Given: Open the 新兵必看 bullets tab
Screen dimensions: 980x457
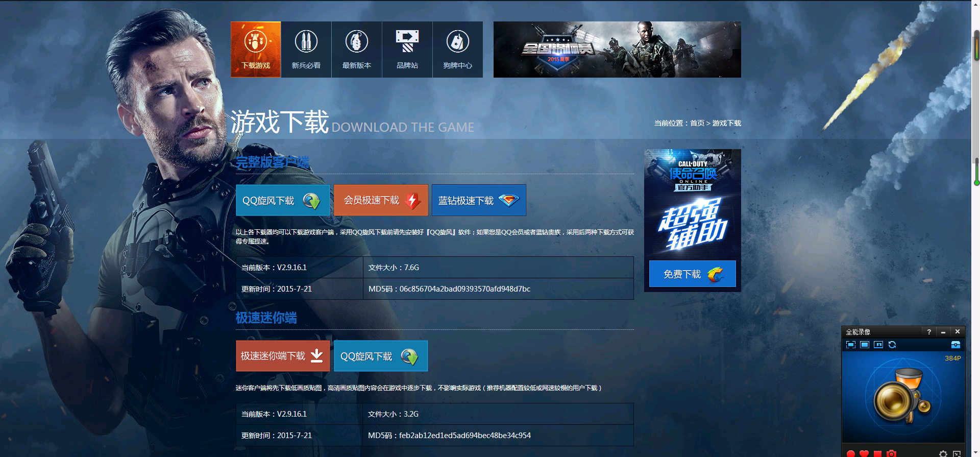Looking at the screenshot, I should [306, 50].
